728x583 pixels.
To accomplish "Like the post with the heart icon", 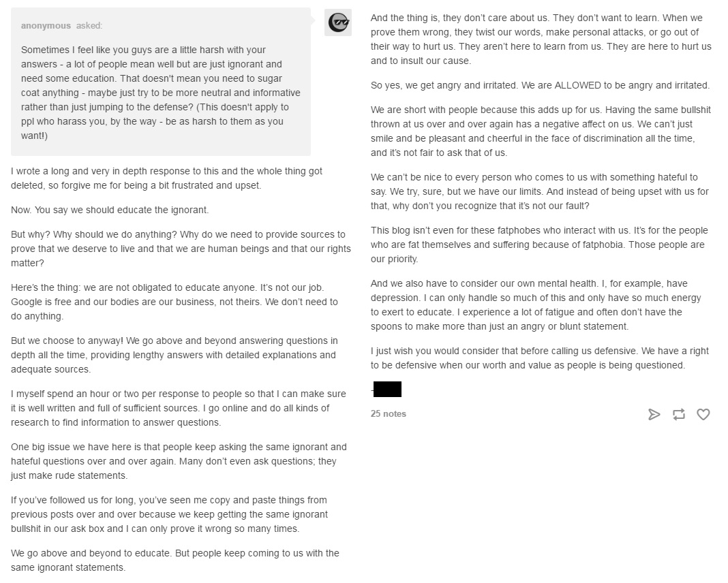I will click(703, 414).
